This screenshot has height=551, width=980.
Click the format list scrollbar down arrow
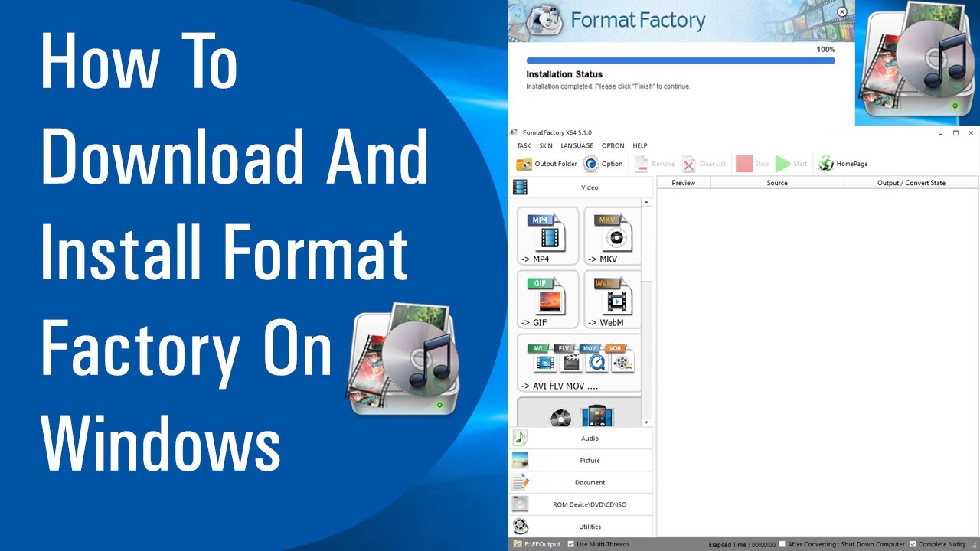[647, 422]
